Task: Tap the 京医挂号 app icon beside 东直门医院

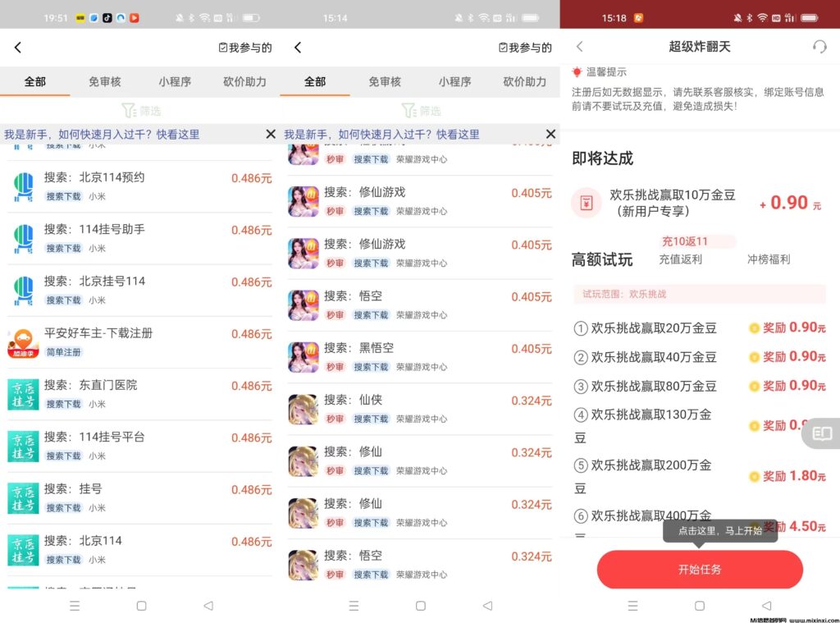Action: tap(22, 394)
